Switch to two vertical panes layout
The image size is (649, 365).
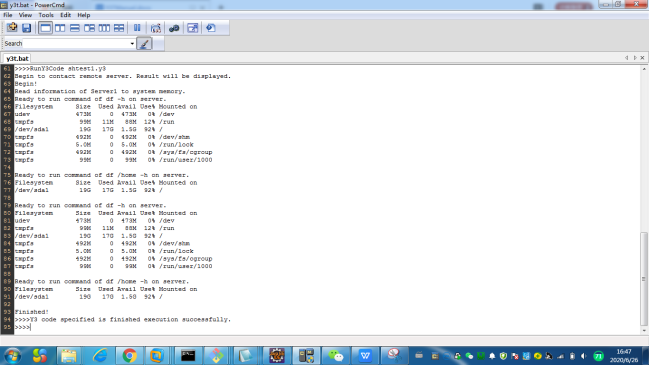click(60, 28)
